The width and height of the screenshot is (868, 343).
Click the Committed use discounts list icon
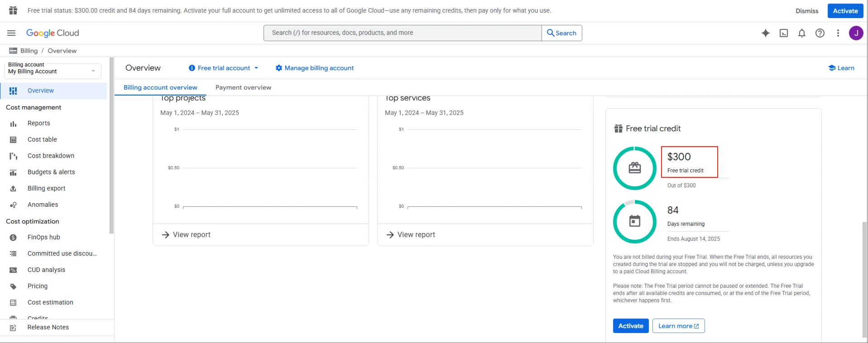pos(13,254)
